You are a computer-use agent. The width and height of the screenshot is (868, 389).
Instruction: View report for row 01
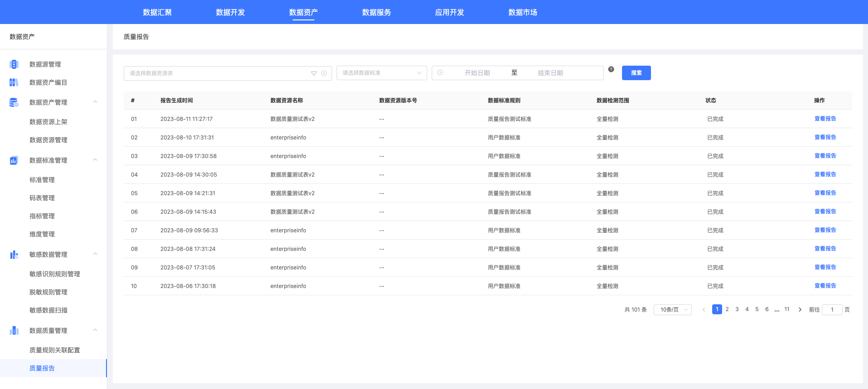pos(825,119)
